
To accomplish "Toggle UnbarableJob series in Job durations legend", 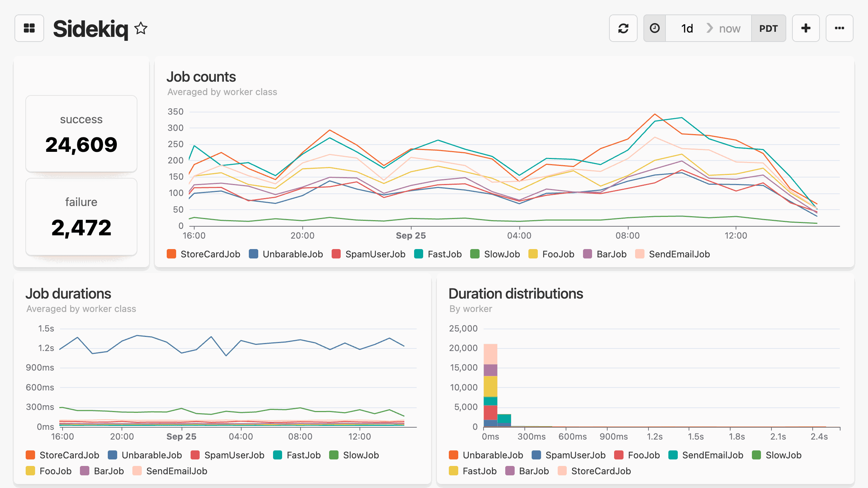I will 152,455.
